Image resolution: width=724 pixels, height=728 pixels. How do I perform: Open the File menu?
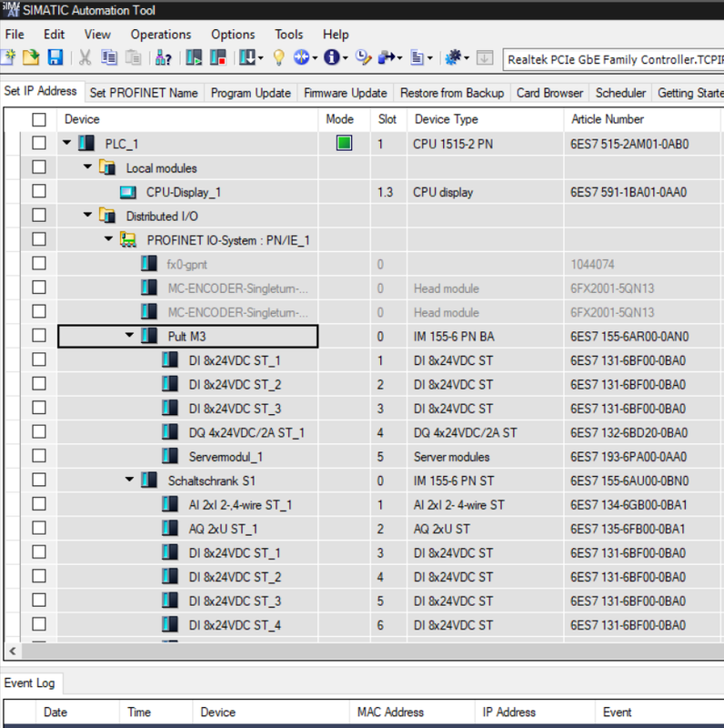(15, 35)
